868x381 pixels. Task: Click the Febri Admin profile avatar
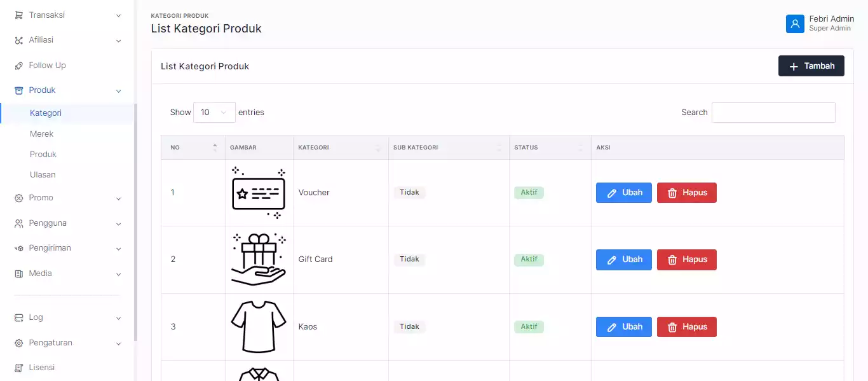795,24
